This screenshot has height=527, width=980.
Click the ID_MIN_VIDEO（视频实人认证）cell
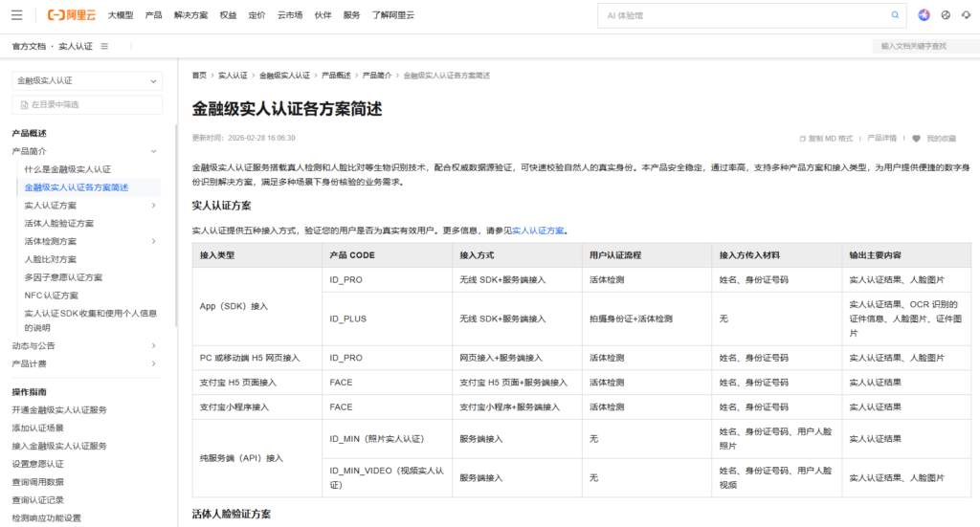pyautogui.click(x=388, y=477)
